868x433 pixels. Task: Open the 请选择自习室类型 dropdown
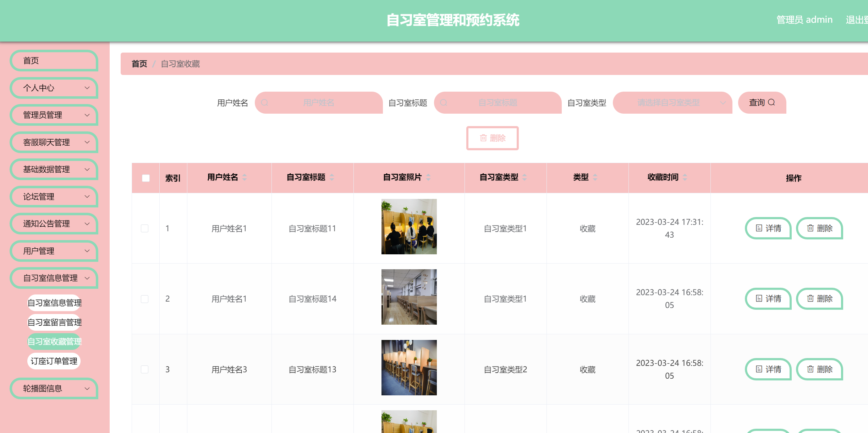pos(672,103)
